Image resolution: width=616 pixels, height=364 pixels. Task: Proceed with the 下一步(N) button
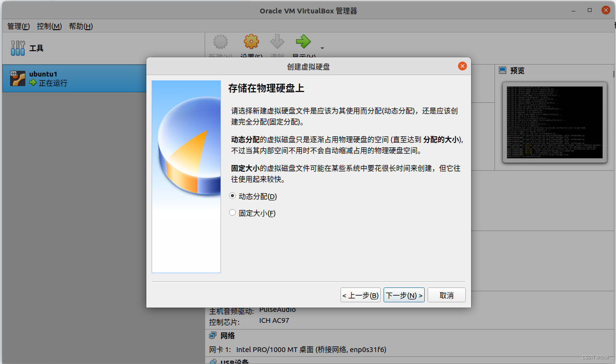(404, 295)
